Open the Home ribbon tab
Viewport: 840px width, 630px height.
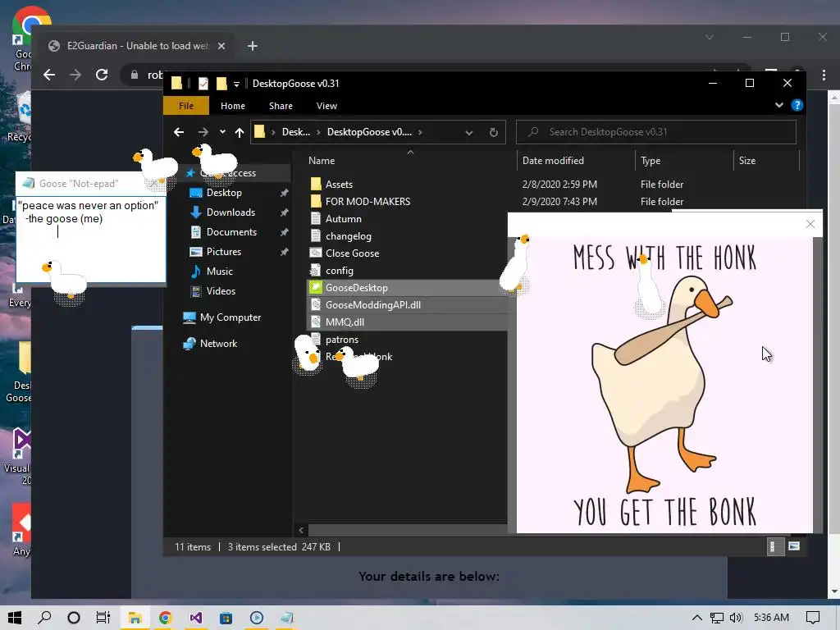[x=232, y=106]
